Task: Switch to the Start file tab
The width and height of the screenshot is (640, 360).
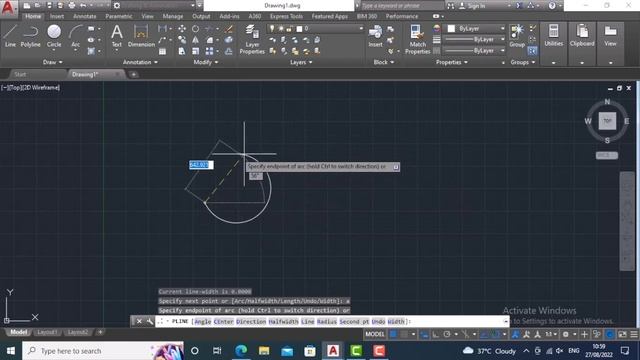Action: pos(20,74)
